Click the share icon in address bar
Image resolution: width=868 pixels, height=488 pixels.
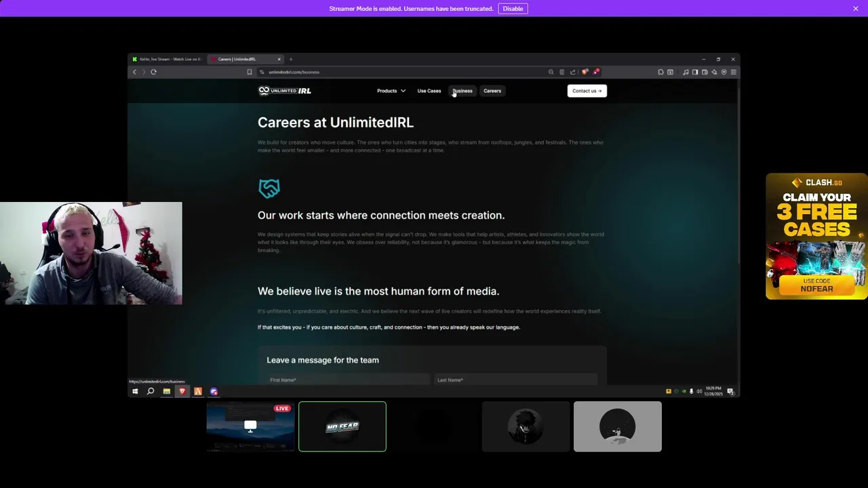[x=572, y=72]
